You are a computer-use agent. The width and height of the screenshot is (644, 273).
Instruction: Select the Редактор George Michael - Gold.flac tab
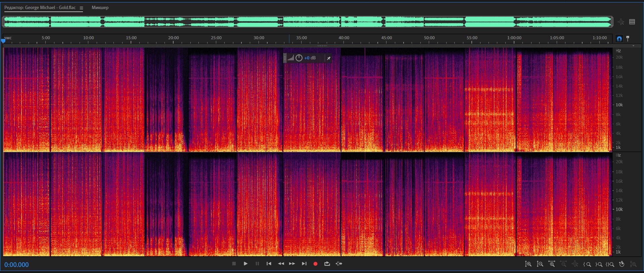pos(40,7)
